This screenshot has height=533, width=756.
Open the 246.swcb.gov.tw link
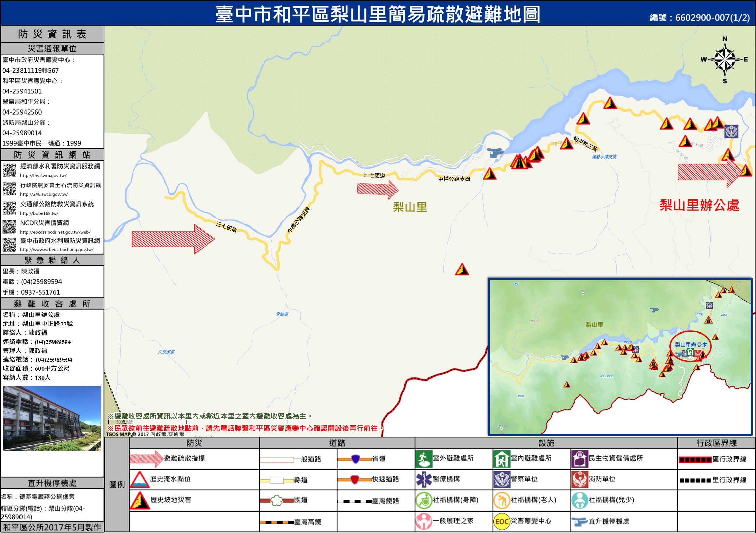coord(44,194)
